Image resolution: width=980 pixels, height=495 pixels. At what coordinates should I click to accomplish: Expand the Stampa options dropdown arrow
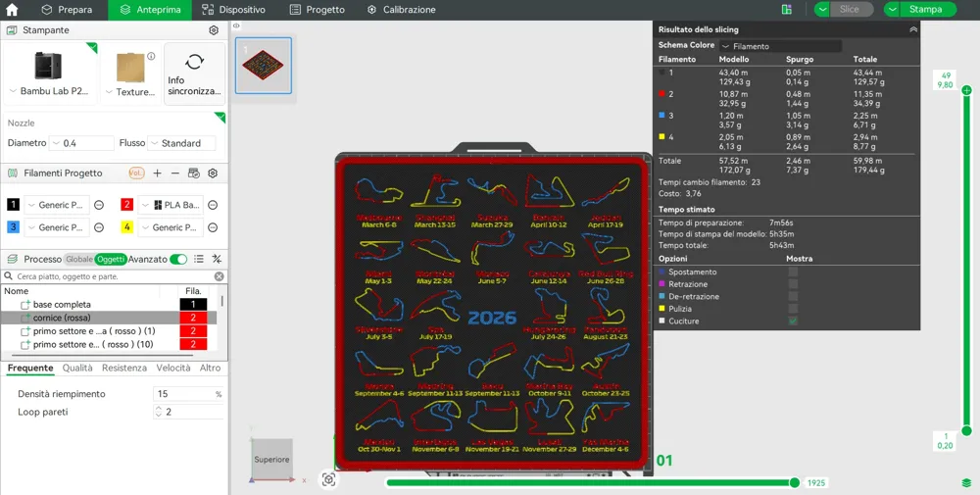[892, 10]
